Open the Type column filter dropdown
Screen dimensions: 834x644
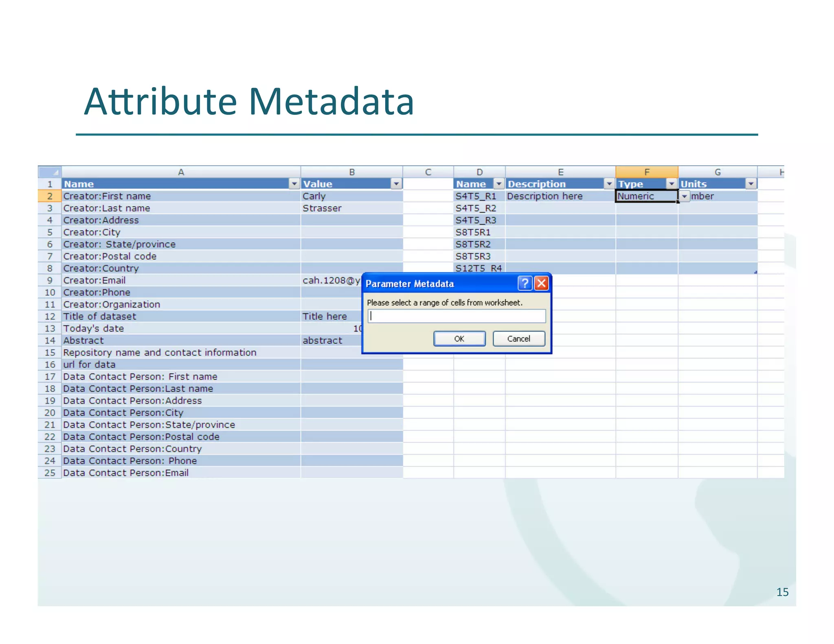coord(672,184)
